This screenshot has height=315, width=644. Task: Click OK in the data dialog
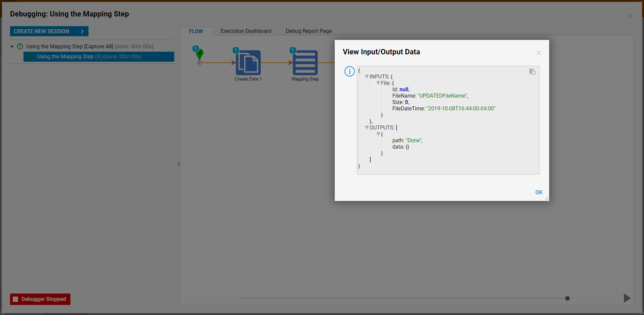click(x=539, y=192)
